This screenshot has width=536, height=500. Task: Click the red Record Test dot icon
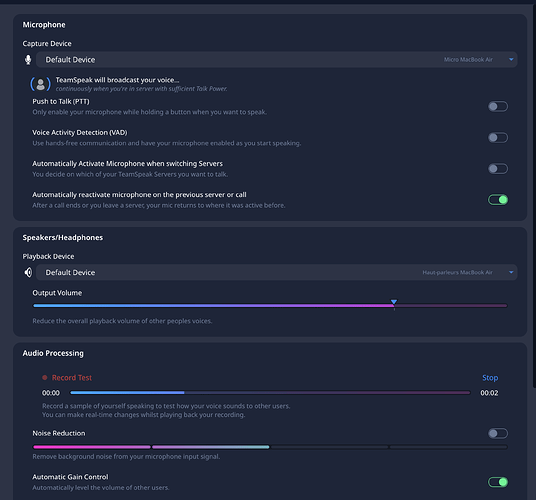[44, 378]
